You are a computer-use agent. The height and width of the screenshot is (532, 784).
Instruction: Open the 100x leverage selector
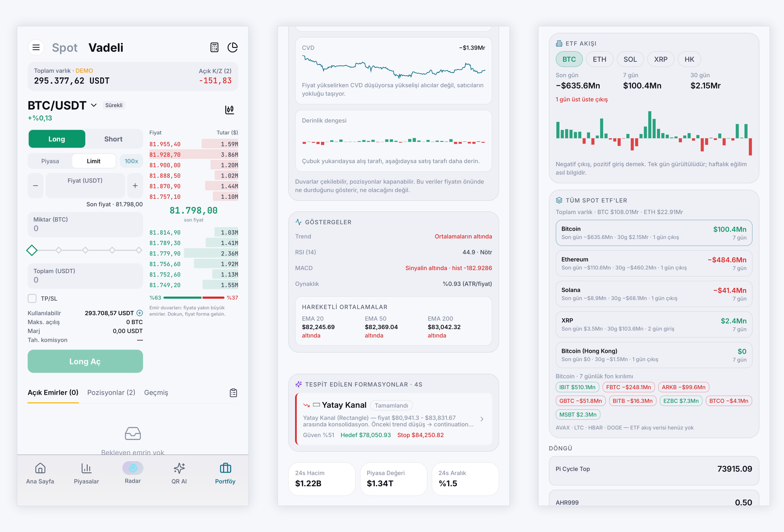pos(131,161)
